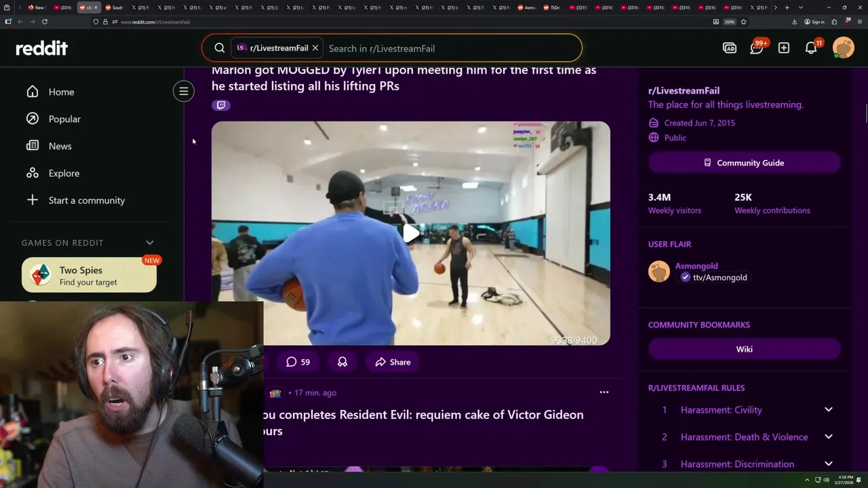The width and height of the screenshot is (868, 488).
Task: Open the Wiki community bookmark
Action: point(745,349)
